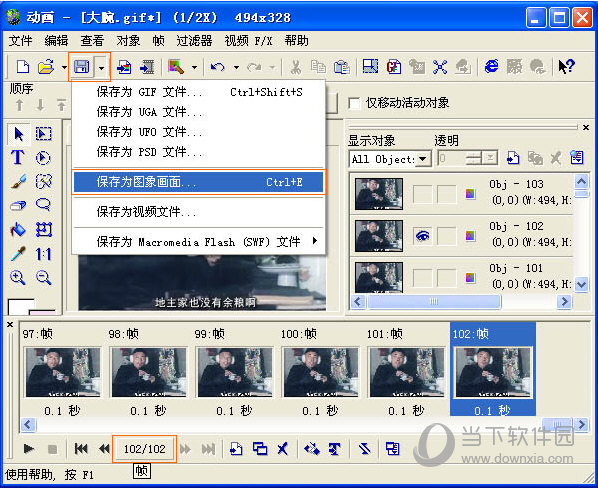Select the Eraser tool

(x=18, y=205)
